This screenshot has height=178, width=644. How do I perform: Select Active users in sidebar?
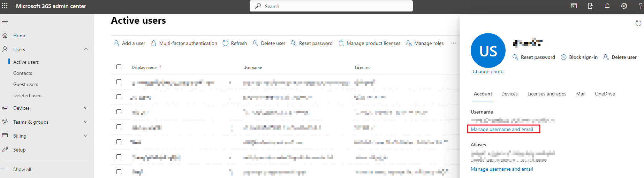(x=26, y=62)
